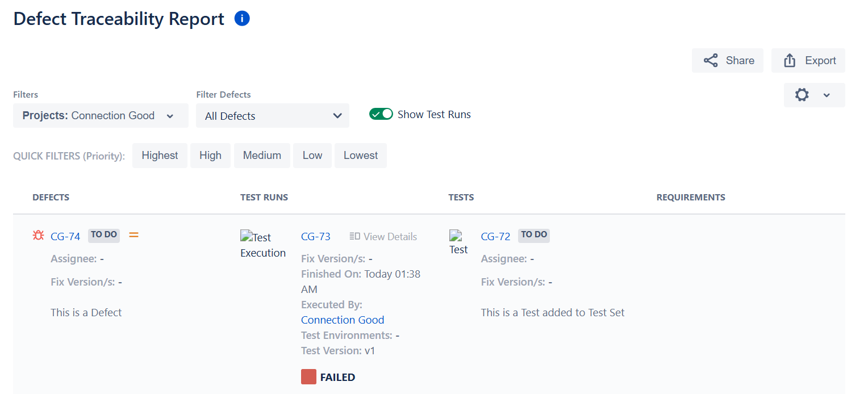Expand the chevron next to settings gear

827,95
